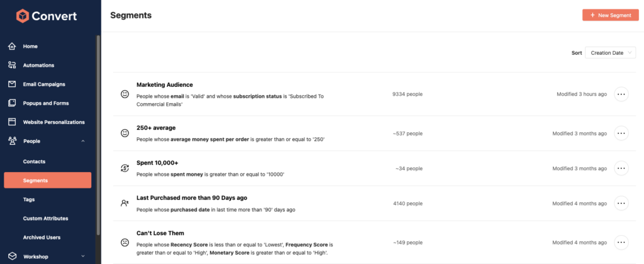Go to Contacts in the sidebar
Viewport: 644px width, 264px height.
tap(34, 162)
